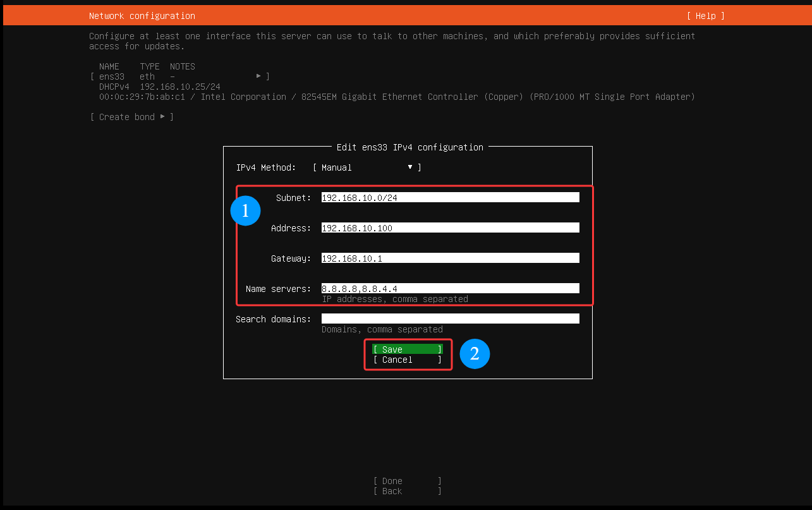The width and height of the screenshot is (812, 510).
Task: Click the MAC address adapter description line
Action: (x=396, y=97)
